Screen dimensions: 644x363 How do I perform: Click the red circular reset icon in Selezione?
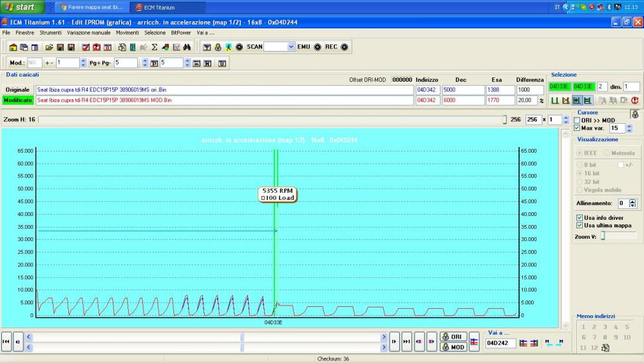[634, 100]
